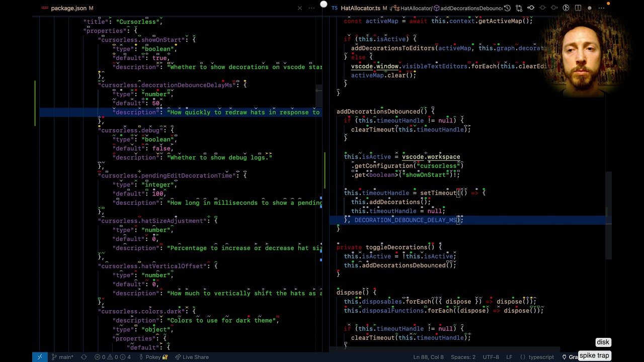The image size is (644, 362).
Task: Open left editor group more actions menu
Action: (312, 8)
